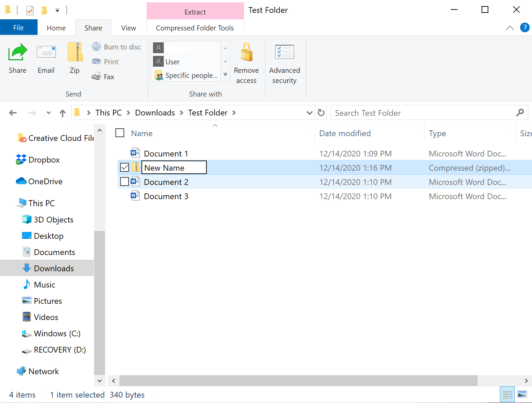Click the Zip compressed folder icon
Image resolution: width=532 pixels, height=403 pixels.
click(75, 52)
